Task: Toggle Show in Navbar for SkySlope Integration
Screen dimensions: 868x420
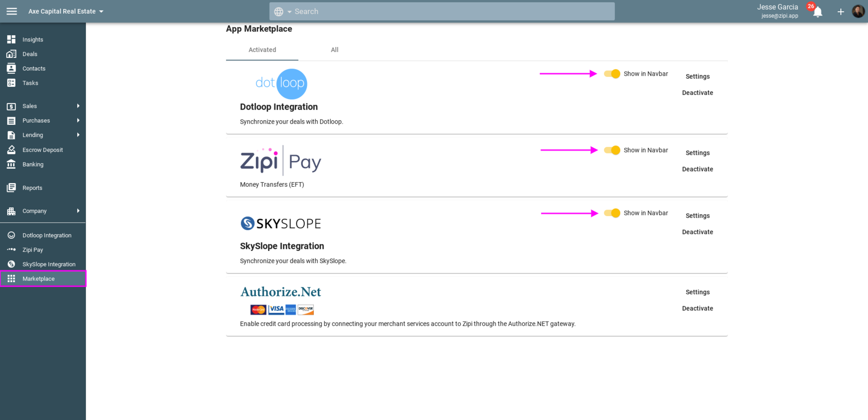Action: 612,213
